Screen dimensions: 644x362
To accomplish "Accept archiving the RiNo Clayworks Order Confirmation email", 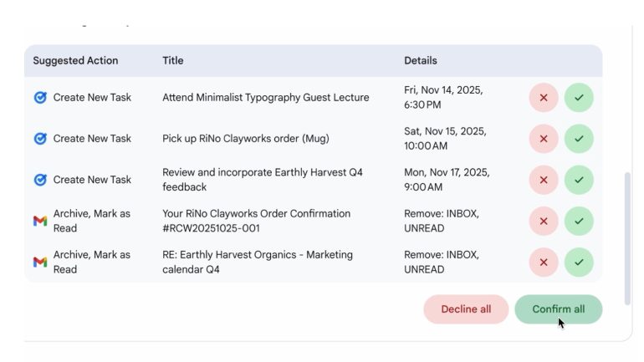I will pyautogui.click(x=579, y=221).
